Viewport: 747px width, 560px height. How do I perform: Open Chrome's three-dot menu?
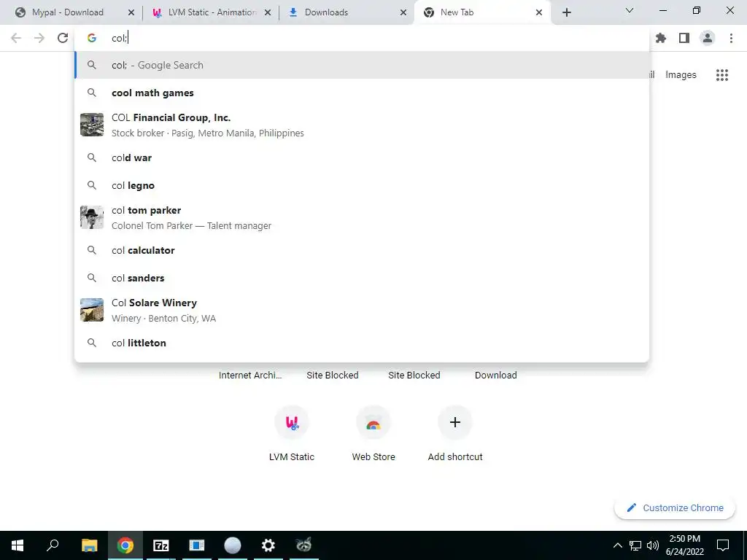point(731,38)
